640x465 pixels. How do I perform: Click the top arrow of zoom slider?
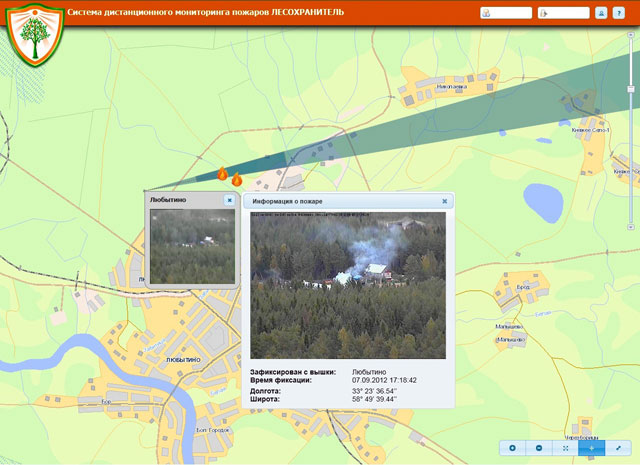[x=631, y=35]
